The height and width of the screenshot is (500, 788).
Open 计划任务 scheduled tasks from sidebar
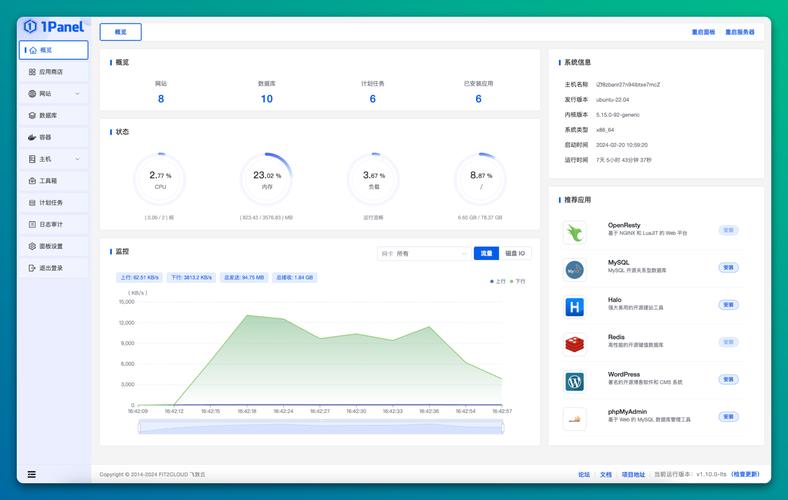point(50,202)
